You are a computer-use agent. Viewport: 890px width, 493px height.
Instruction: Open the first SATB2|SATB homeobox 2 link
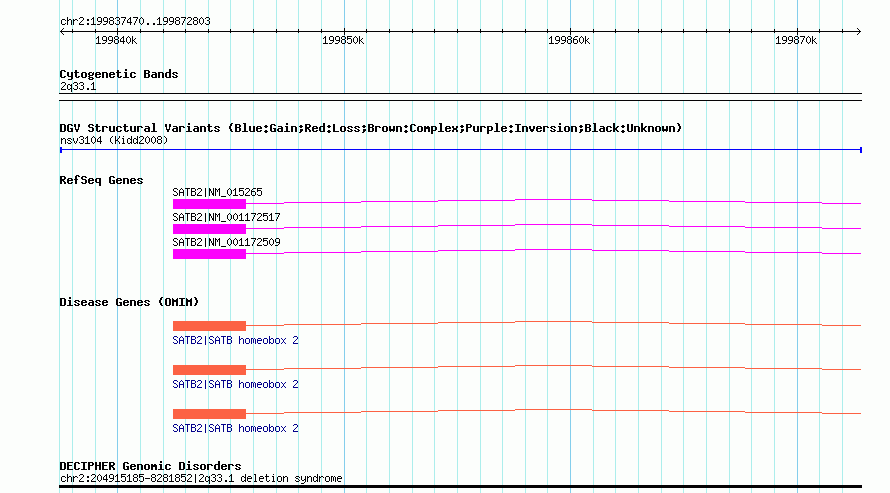236,340
